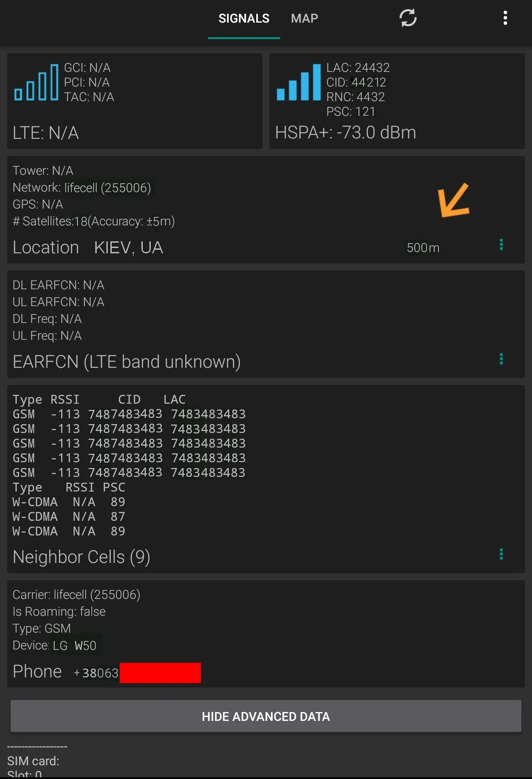Tap the HSPA+ signal bars icon
532x779 pixels.
(298, 83)
